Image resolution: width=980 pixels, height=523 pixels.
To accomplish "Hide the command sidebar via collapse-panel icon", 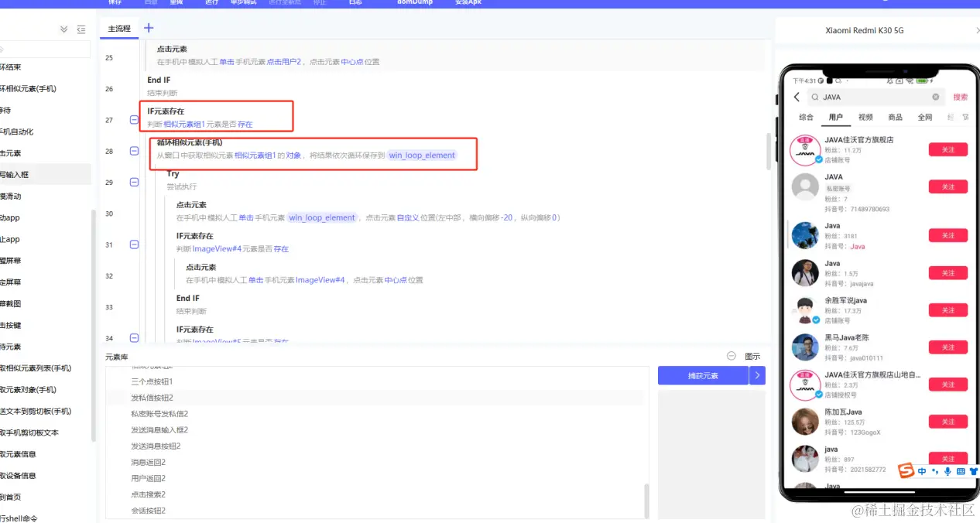I will 81,29.
